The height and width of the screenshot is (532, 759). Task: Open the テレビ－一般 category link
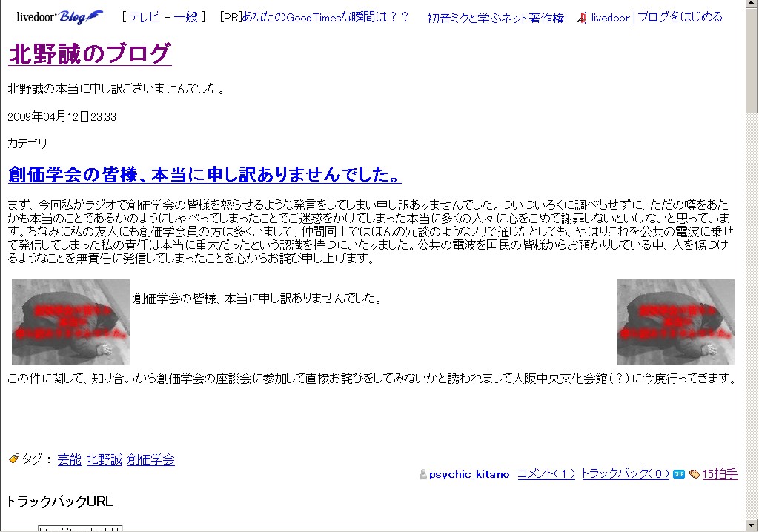coord(164,18)
